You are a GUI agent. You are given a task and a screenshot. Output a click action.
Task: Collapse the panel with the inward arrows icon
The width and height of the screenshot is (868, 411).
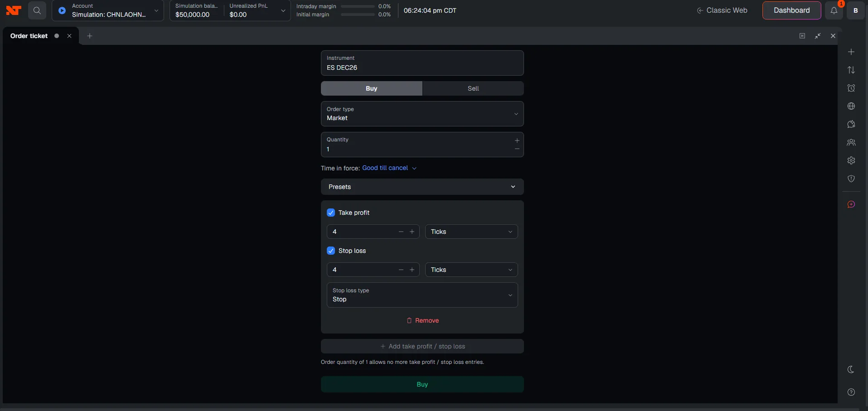[x=818, y=36]
